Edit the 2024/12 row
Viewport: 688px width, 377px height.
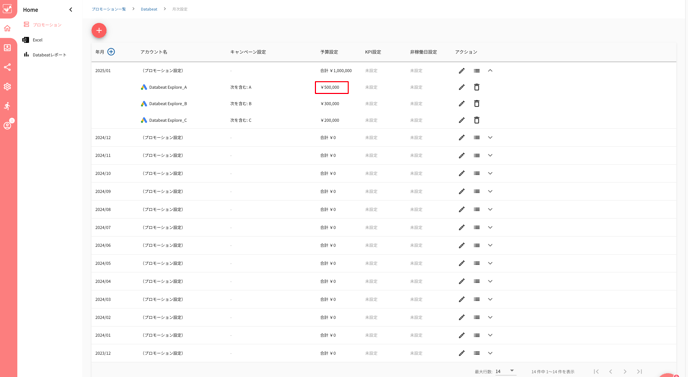pos(462,138)
